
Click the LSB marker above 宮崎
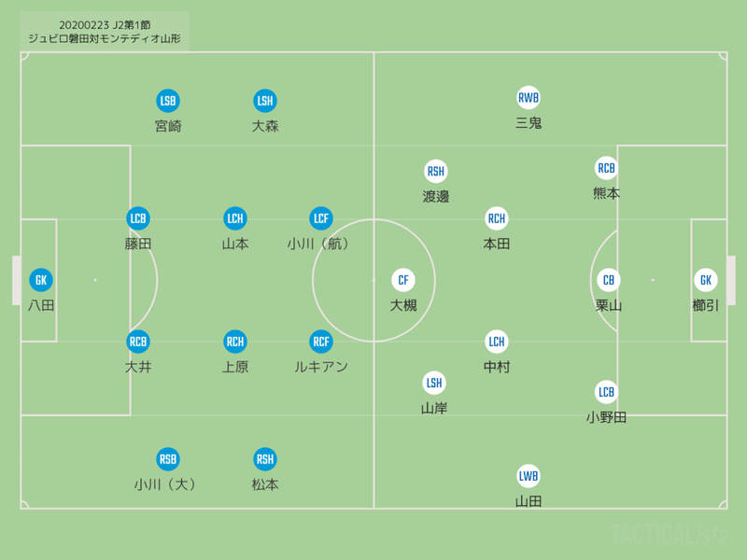click(168, 101)
